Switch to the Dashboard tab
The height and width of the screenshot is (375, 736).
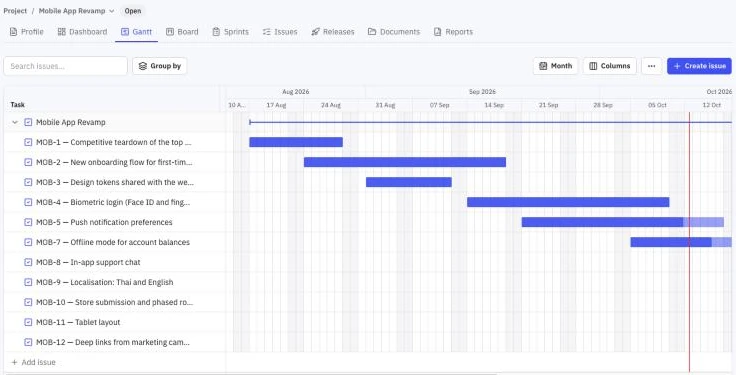pyautogui.click(x=82, y=32)
